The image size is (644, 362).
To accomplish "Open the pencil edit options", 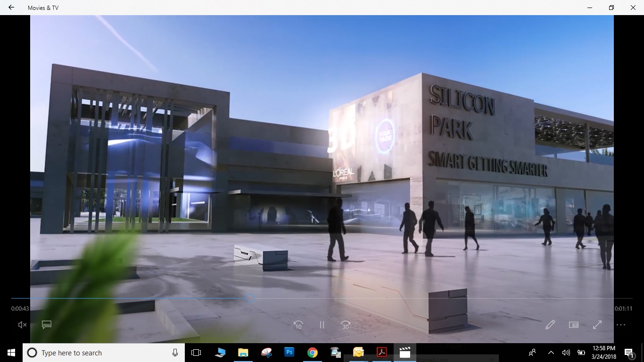I will pos(550,325).
